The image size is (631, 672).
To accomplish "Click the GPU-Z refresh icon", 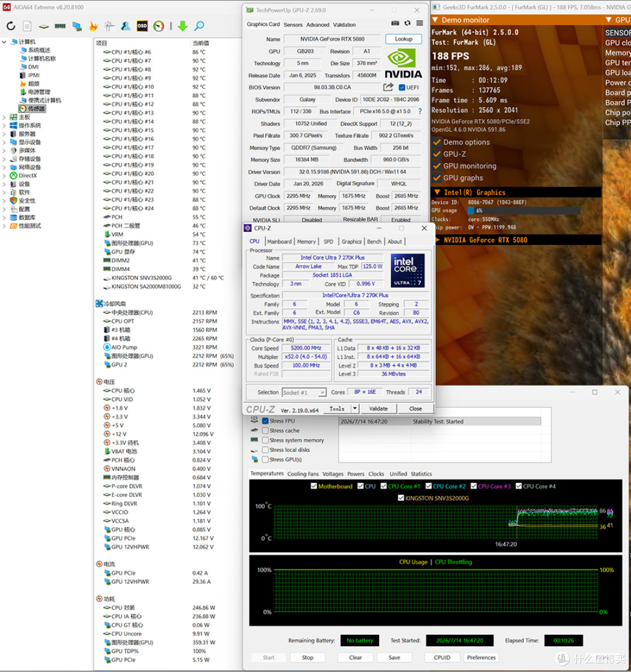I will click(x=407, y=23).
